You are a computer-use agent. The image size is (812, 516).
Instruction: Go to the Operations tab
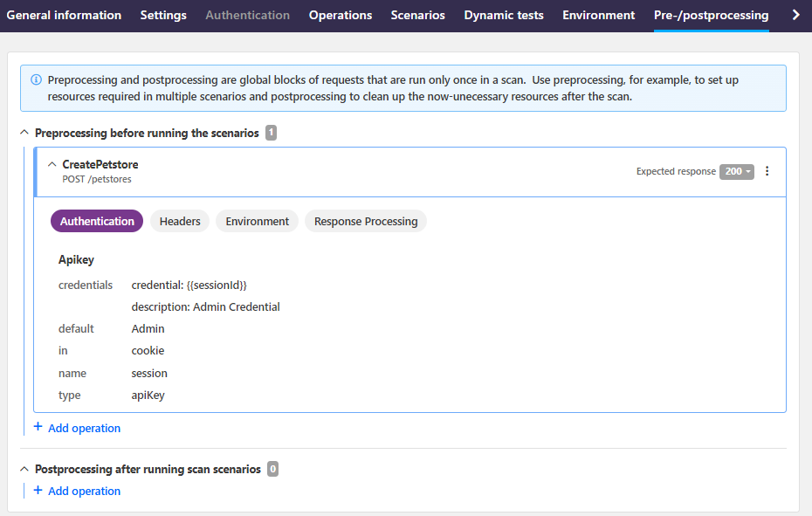pos(341,15)
